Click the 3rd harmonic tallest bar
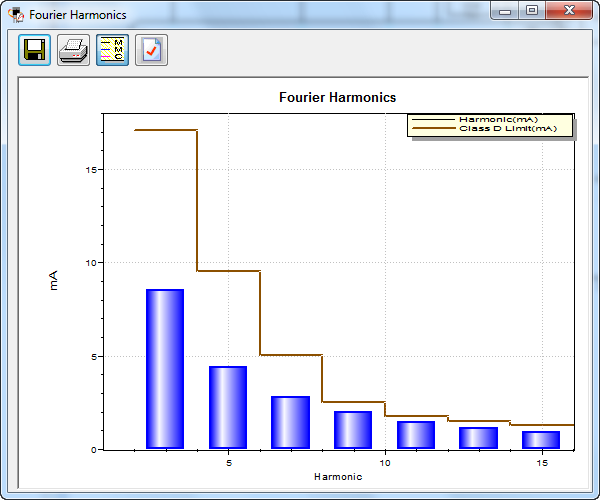600x500 pixels. pos(165,369)
